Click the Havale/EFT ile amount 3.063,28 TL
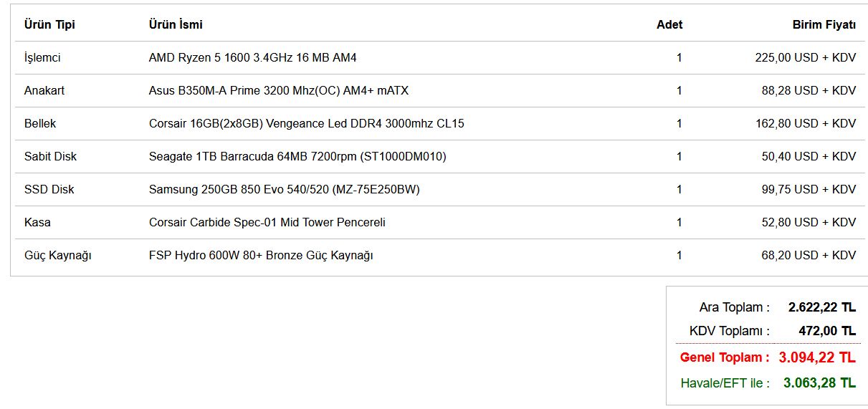Viewport: 868px width, 409px height. coord(819,382)
